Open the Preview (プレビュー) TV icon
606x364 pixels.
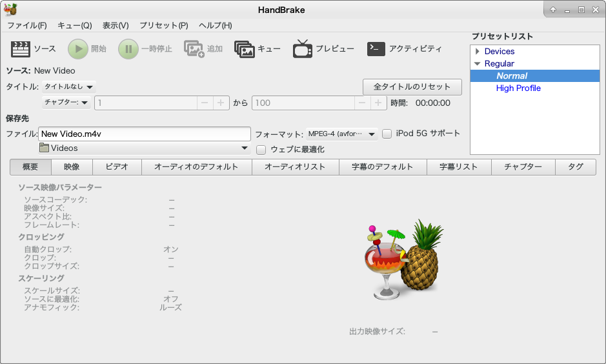[302, 48]
